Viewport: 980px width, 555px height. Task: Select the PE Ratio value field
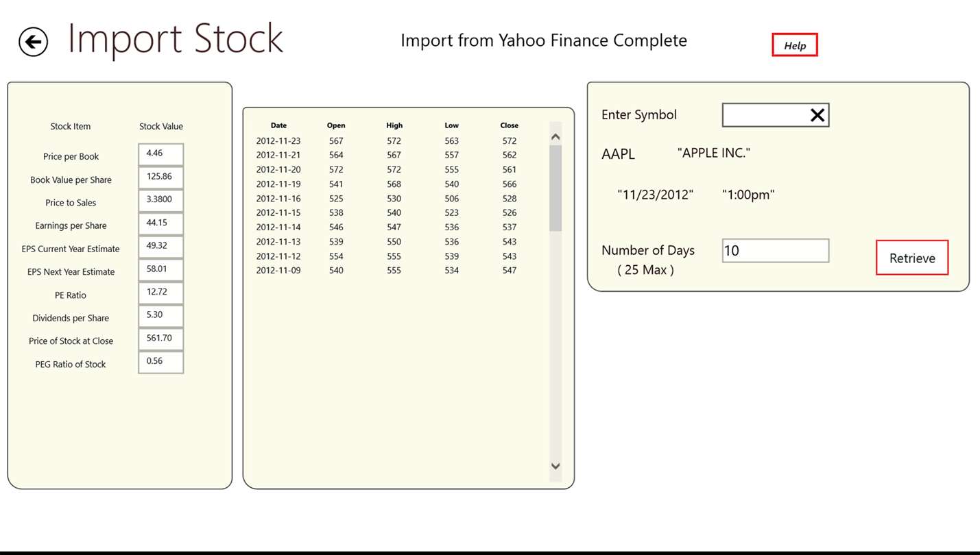(x=161, y=293)
